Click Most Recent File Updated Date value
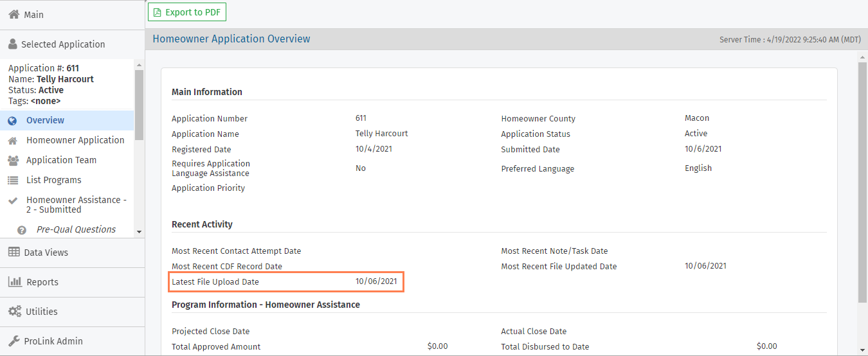Viewport: 868px width, 356px height. (705, 266)
